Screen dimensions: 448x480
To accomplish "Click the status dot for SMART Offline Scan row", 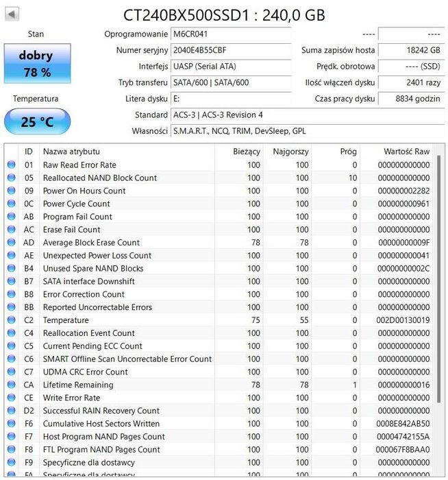I will (12, 359).
